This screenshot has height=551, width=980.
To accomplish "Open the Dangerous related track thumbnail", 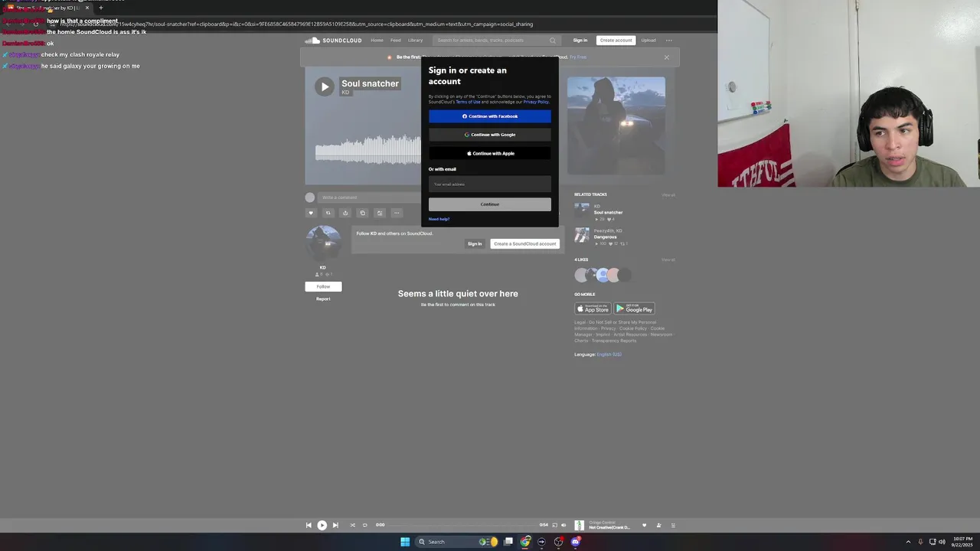I will click(582, 235).
